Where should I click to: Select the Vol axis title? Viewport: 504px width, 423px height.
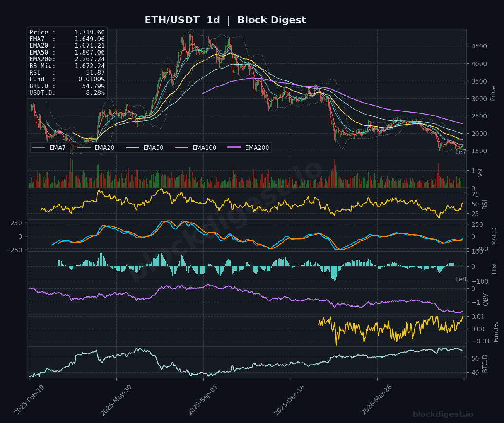[481, 173]
